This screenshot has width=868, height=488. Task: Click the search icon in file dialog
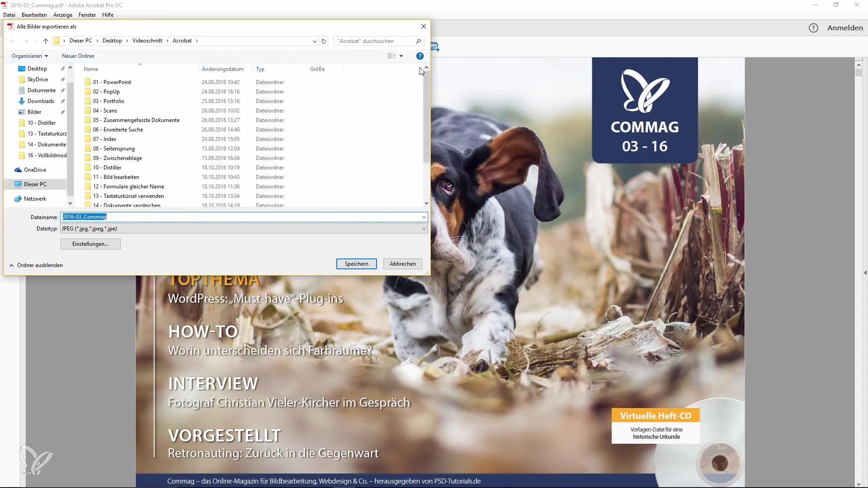tap(419, 41)
